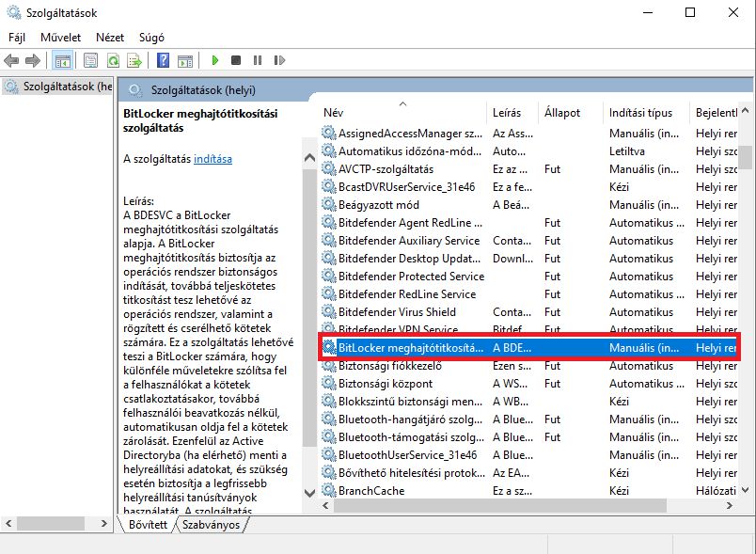Viewport: 756px width, 554px height.
Task: Click the Restart service toolbar icon
Action: (276, 60)
